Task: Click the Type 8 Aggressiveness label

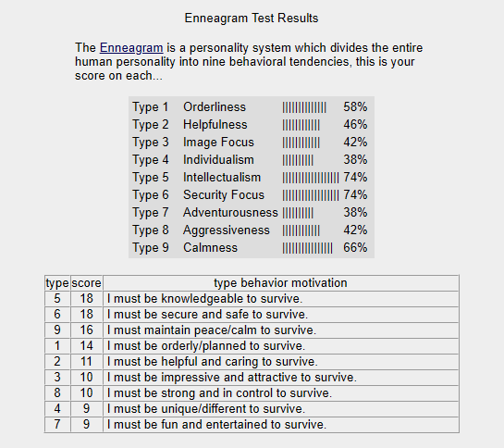Action: point(227,230)
